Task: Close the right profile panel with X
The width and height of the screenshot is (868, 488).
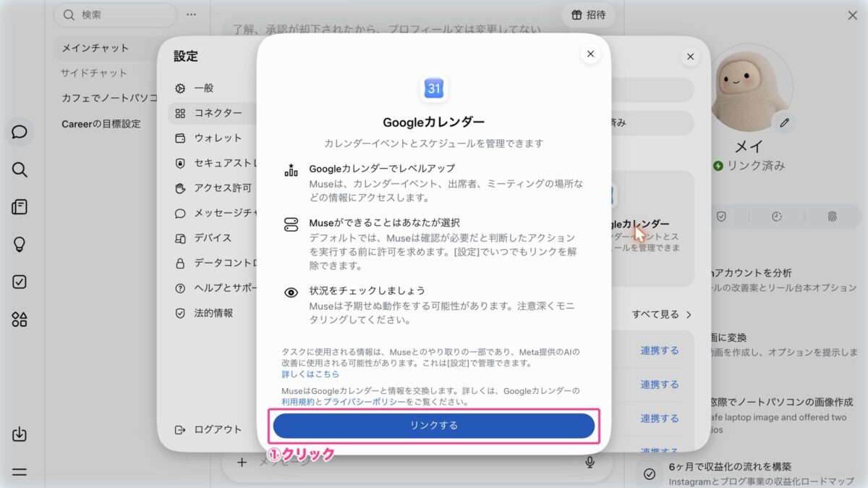Action: pos(852,15)
